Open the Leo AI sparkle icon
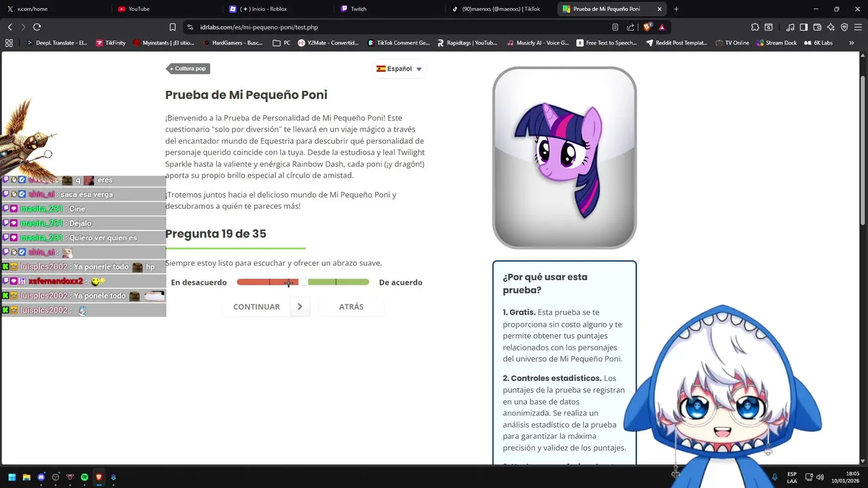Viewport: 868px width, 488px height. [x=831, y=27]
